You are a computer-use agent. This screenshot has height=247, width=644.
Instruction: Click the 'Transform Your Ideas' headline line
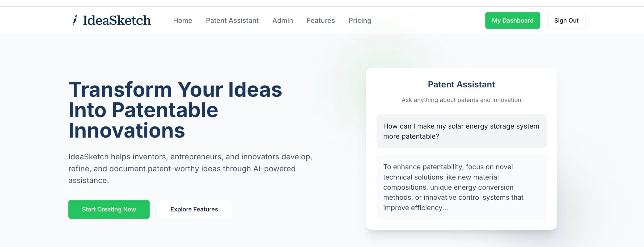click(x=175, y=90)
